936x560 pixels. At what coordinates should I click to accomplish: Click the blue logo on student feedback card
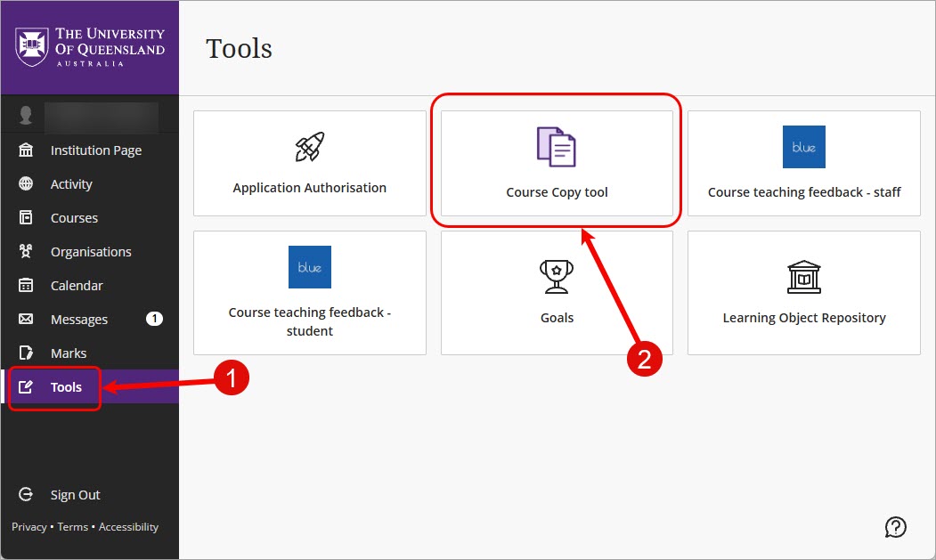coord(309,267)
